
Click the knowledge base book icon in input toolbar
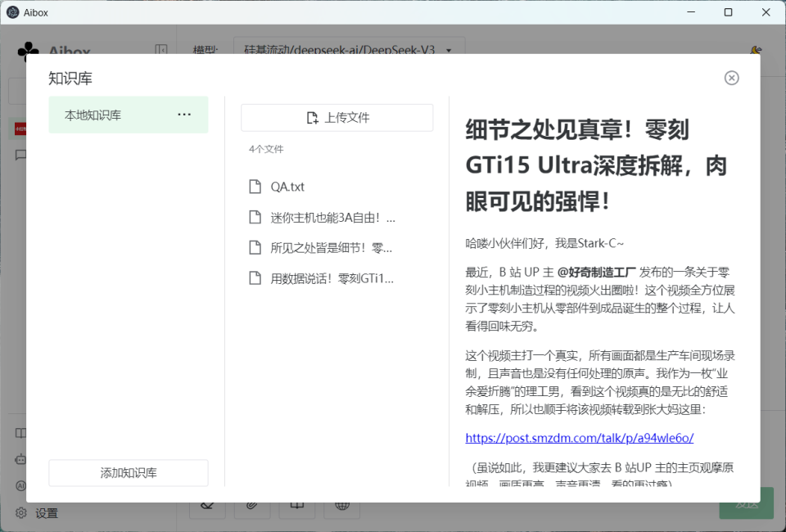[297, 507]
